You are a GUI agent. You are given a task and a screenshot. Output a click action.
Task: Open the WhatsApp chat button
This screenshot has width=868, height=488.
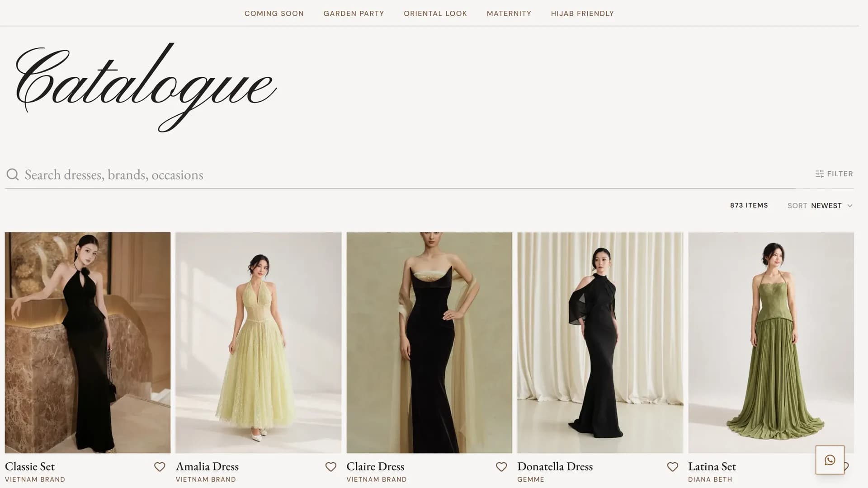tap(830, 460)
